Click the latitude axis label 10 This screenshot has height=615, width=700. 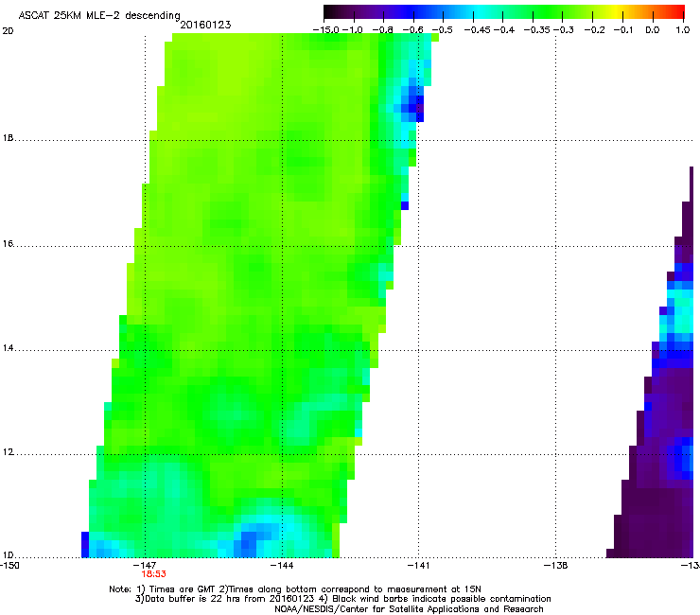point(8,555)
